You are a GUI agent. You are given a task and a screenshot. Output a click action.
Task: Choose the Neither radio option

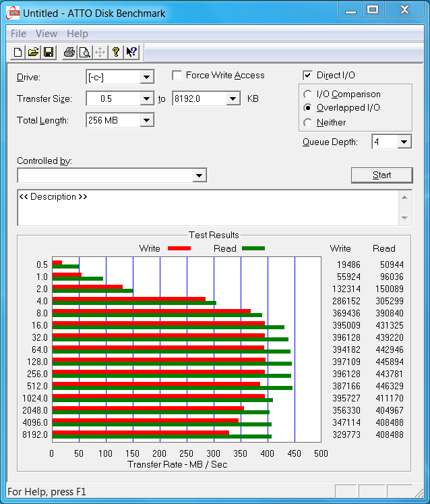(x=308, y=123)
